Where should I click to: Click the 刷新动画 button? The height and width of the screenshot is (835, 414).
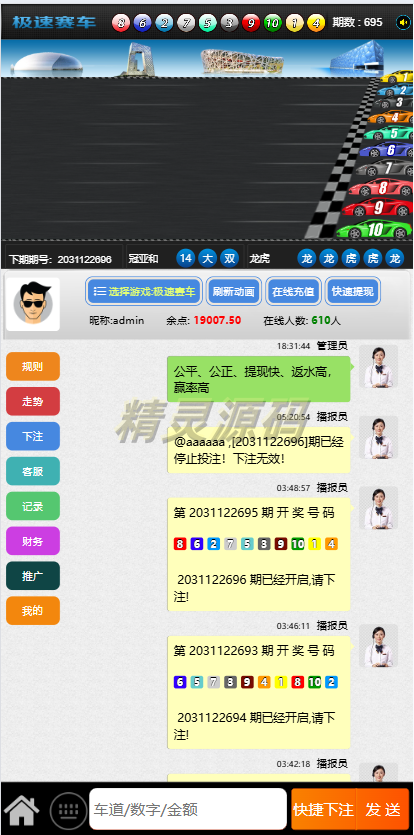[x=233, y=291]
